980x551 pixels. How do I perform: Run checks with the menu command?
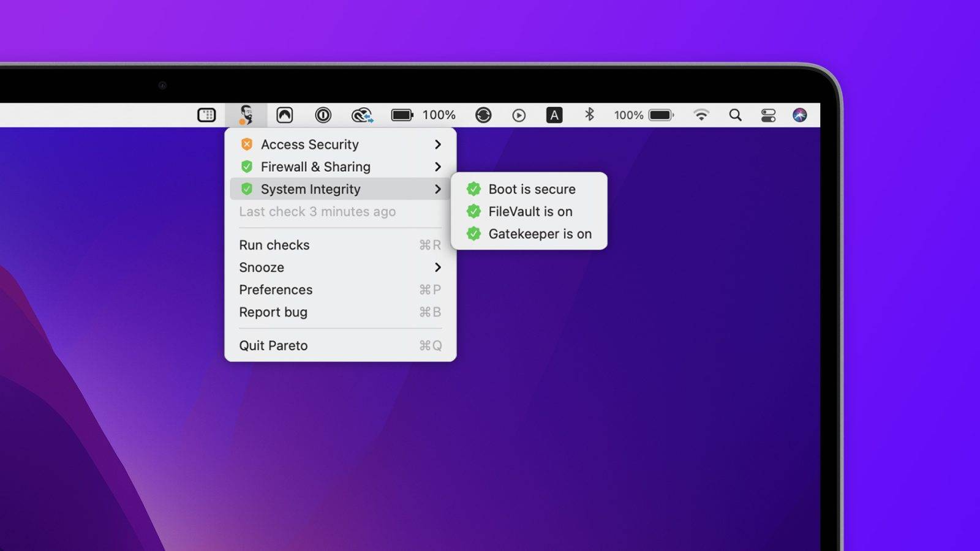tap(274, 245)
